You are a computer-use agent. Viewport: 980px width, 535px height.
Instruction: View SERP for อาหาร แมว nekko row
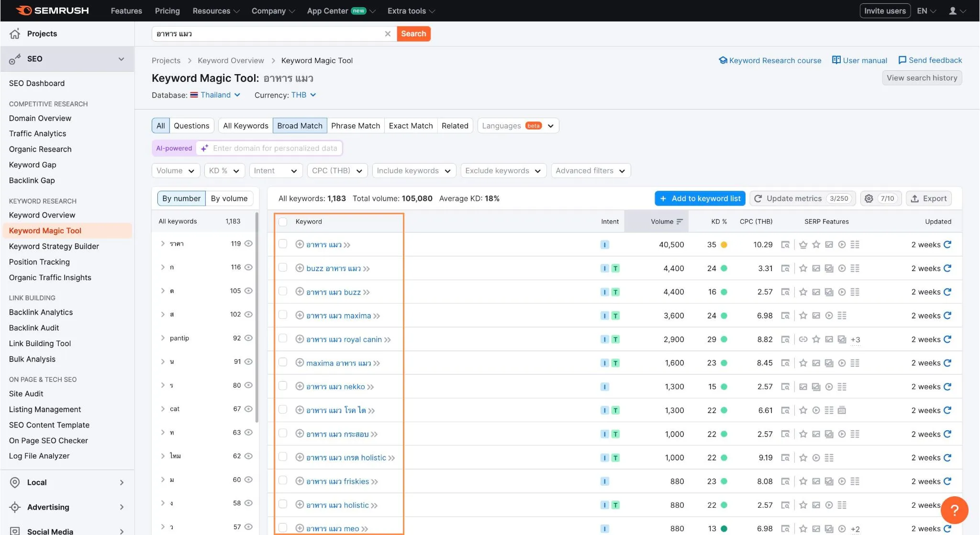(785, 386)
